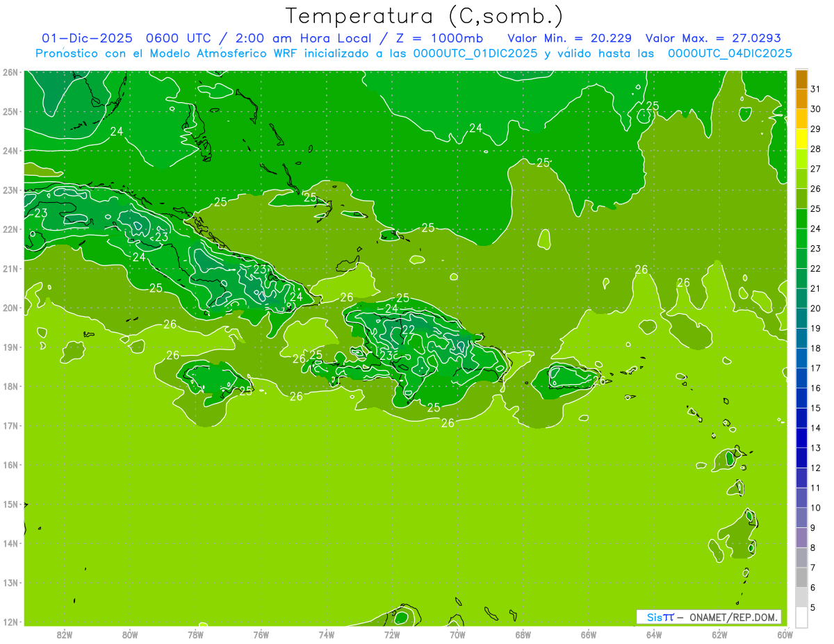
Task: Click the 82W longitude axis label
Action: [65, 634]
